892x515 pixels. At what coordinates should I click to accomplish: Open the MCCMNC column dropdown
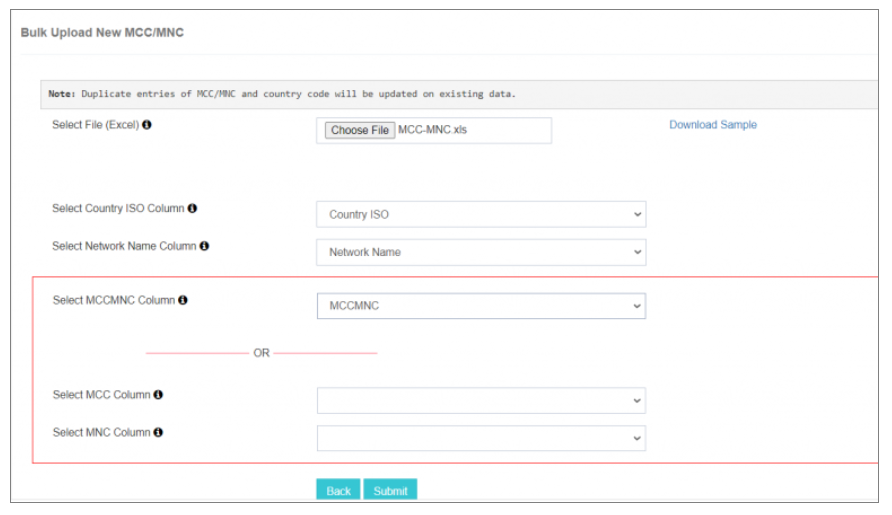point(481,306)
